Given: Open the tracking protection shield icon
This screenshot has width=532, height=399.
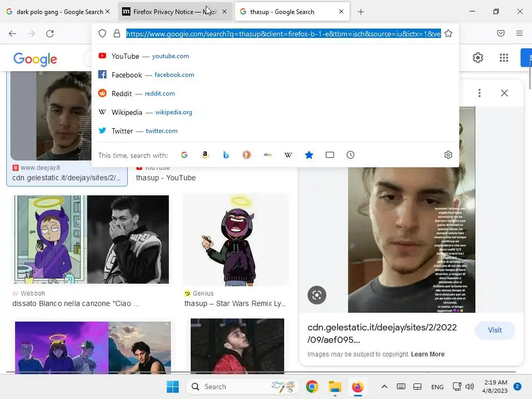Looking at the screenshot, I should (102, 33).
